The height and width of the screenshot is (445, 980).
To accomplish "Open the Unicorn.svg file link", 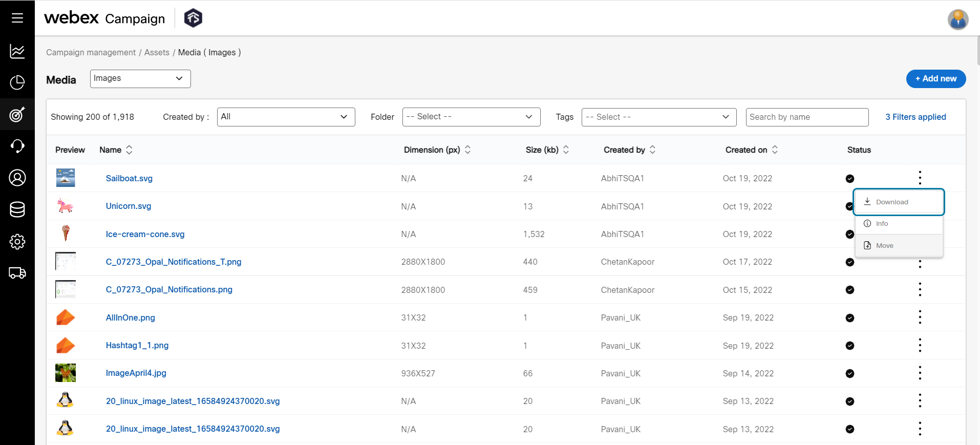I will [129, 206].
